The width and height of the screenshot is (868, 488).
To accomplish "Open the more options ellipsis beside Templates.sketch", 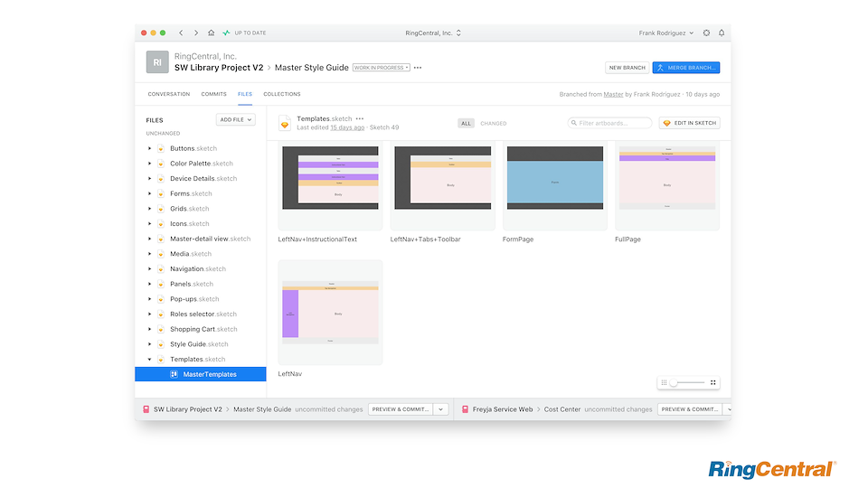I will click(x=360, y=118).
